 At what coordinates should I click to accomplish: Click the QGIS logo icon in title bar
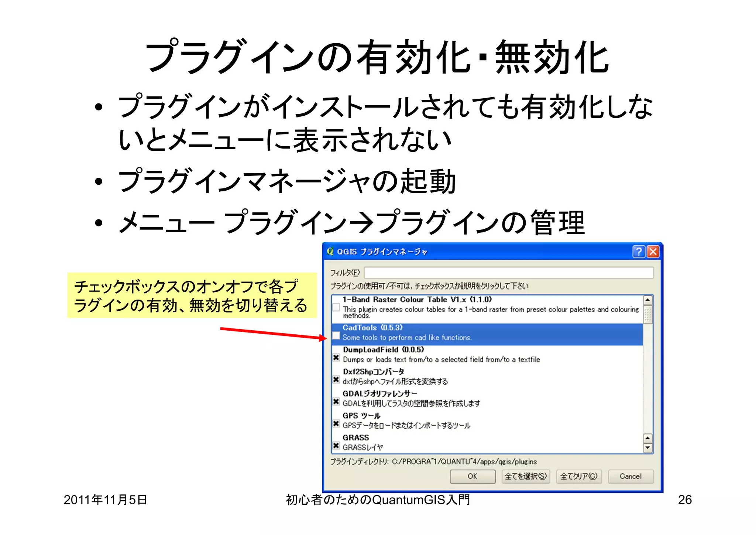[330, 251]
